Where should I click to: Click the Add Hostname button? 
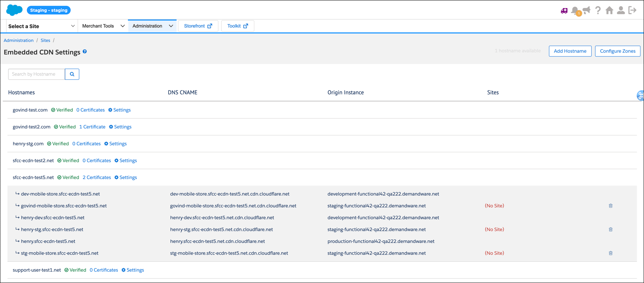coord(570,51)
